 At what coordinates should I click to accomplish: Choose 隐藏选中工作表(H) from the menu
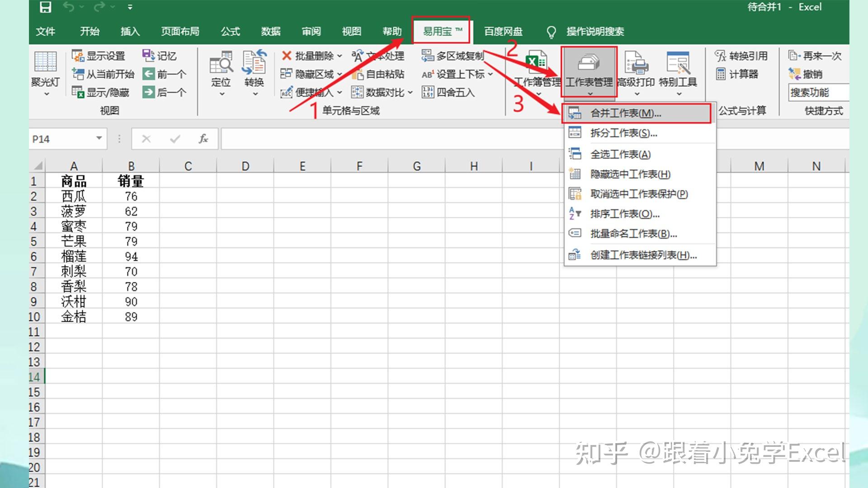(640, 174)
